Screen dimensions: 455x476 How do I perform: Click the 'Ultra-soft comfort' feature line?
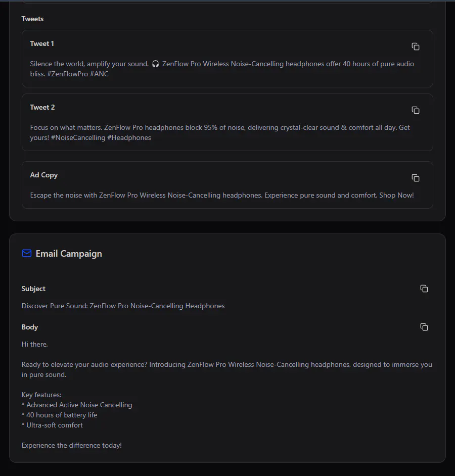pyautogui.click(x=52, y=425)
